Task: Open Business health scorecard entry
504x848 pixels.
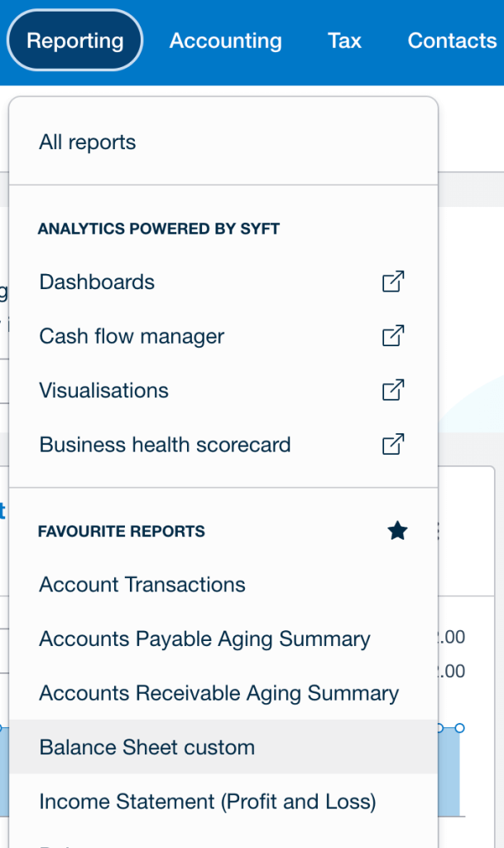Action: pos(165,445)
